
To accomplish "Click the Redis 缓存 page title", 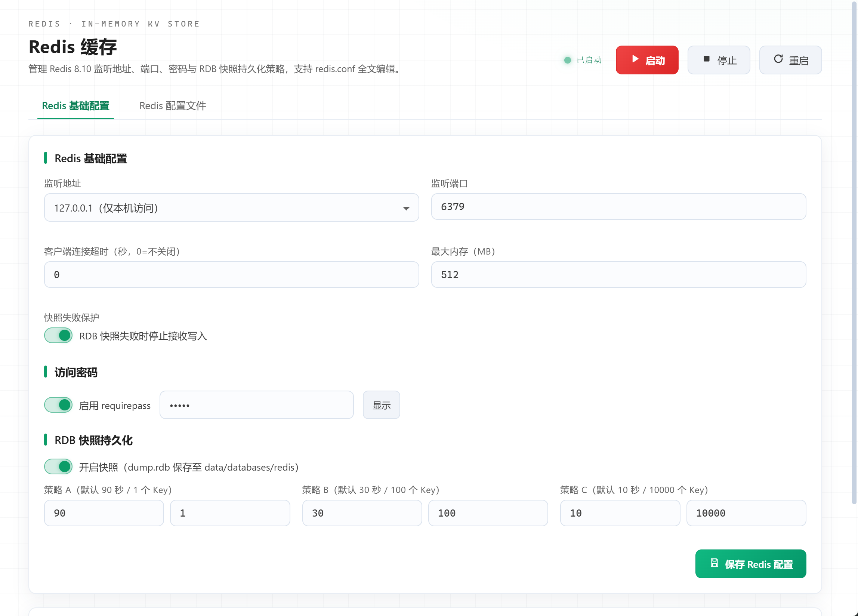I will [72, 47].
